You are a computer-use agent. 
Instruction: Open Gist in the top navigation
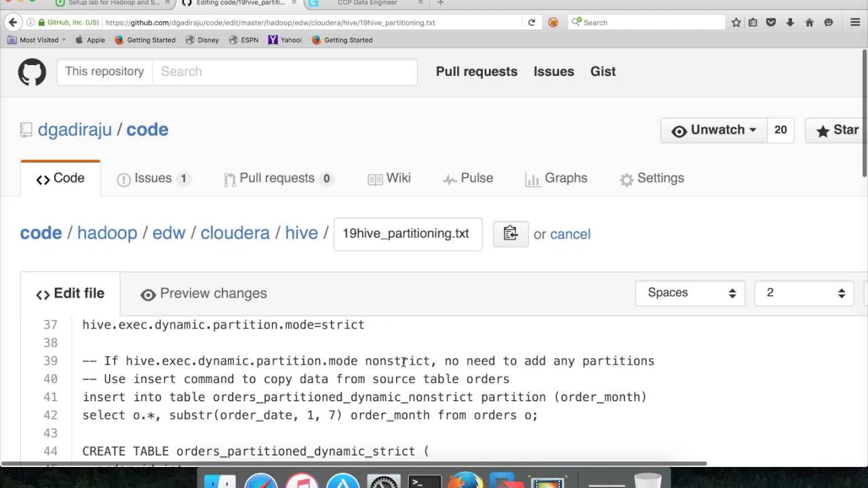pyautogui.click(x=603, y=72)
